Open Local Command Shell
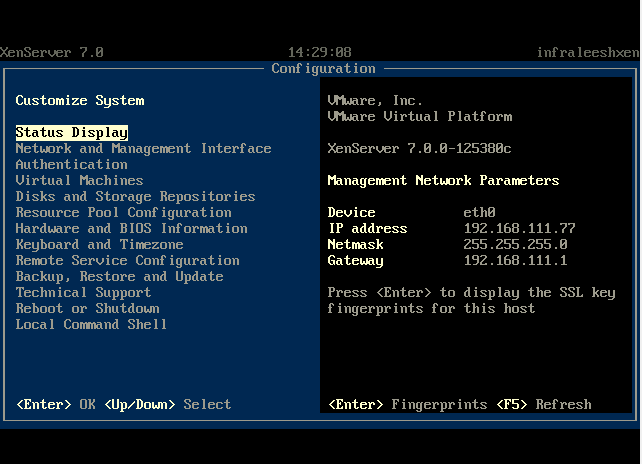Image resolution: width=642 pixels, height=464 pixels. point(91,324)
